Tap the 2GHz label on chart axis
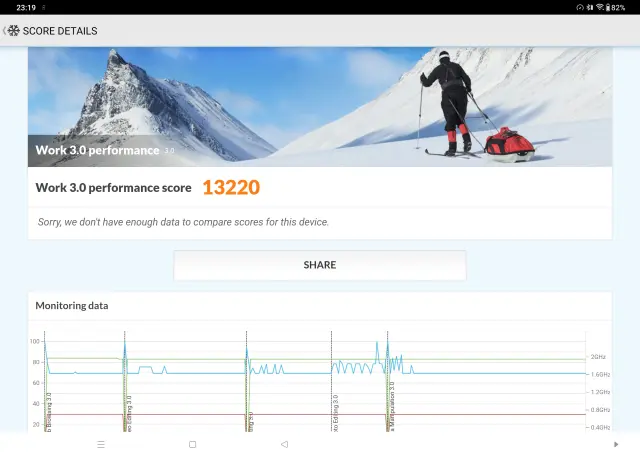 [598, 357]
